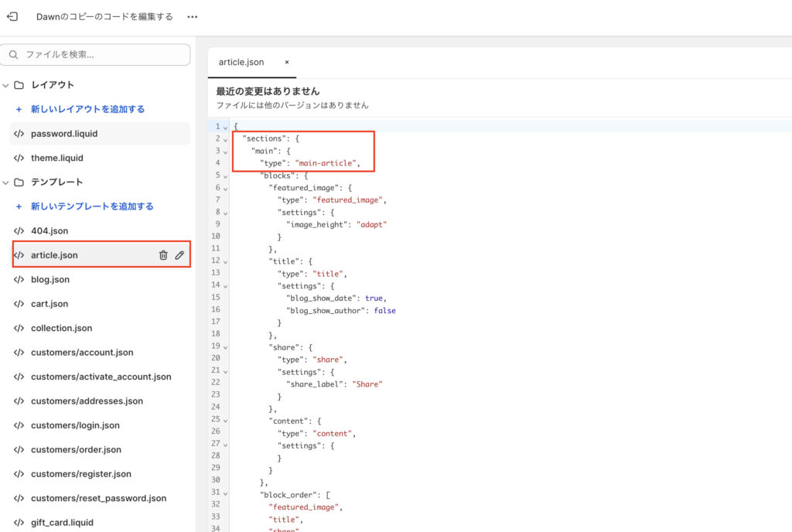Screen dimensions: 792x532
Task: Fold code at line 1 arrow
Action: pyautogui.click(x=225, y=128)
